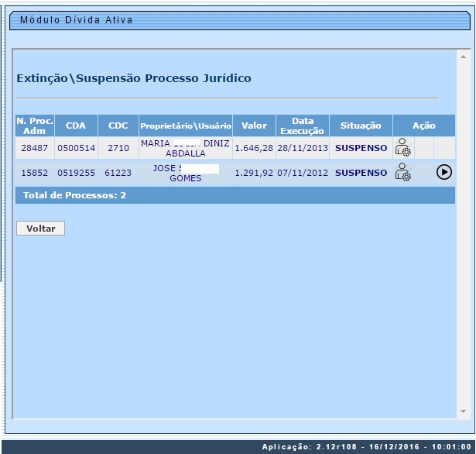476x454 pixels.
Task: Click the Proprietário\Usuário column header
Action: tap(186, 126)
